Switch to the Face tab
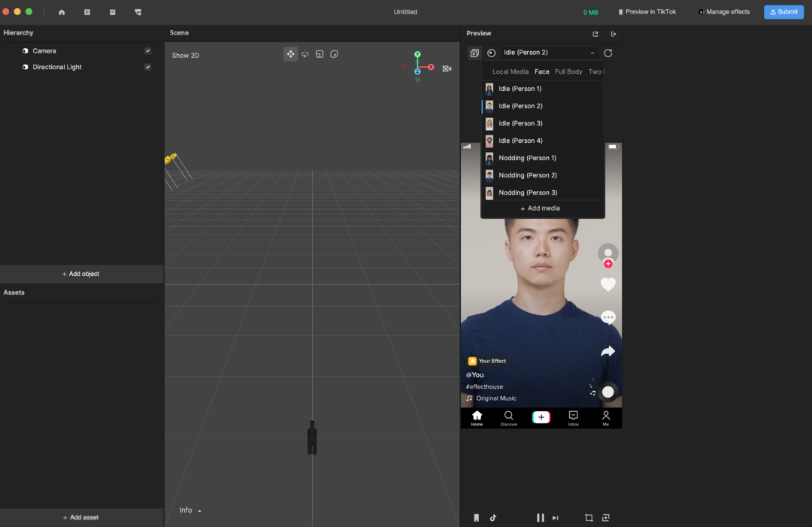Viewport: 812px width, 527px height. 541,71
